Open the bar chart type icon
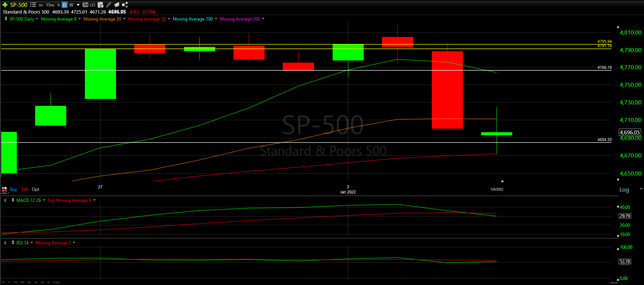Viewport: 644px width, 285px height. click(x=93, y=5)
